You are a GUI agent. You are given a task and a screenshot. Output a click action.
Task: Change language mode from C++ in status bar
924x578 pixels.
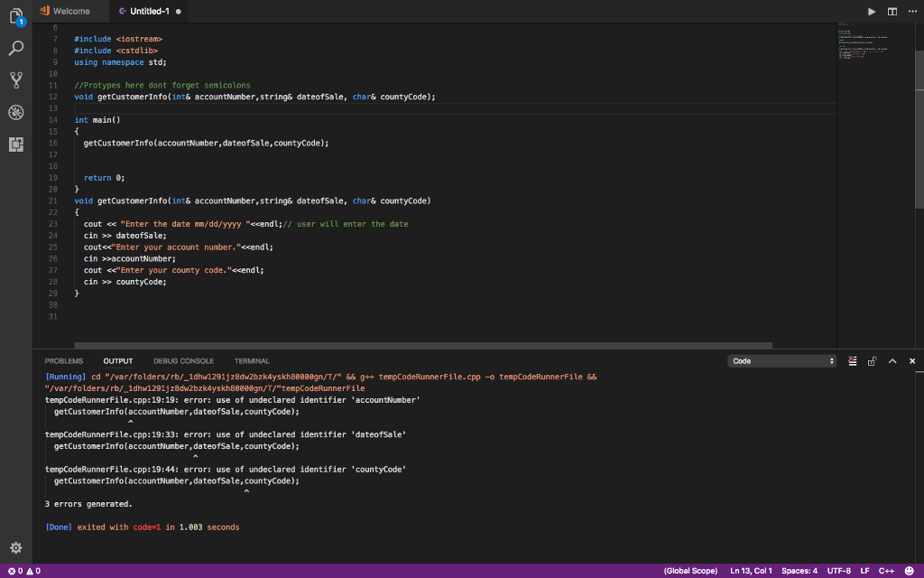886,571
